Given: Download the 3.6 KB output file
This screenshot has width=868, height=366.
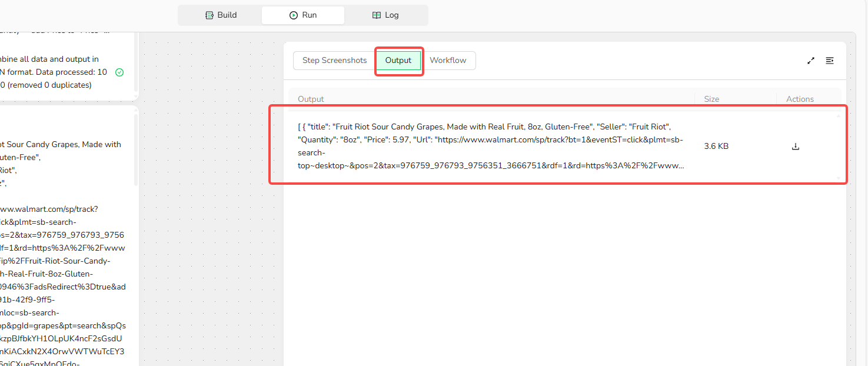Looking at the screenshot, I should click(796, 147).
